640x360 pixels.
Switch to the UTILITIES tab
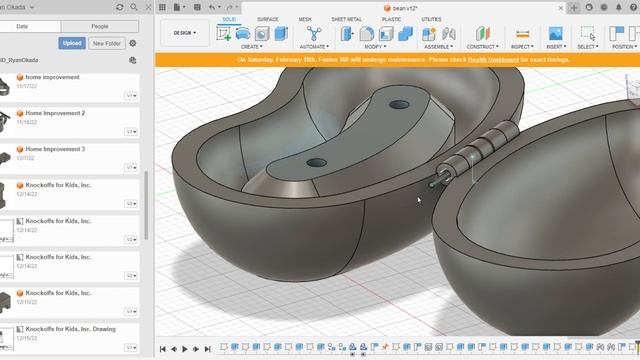coord(431,20)
